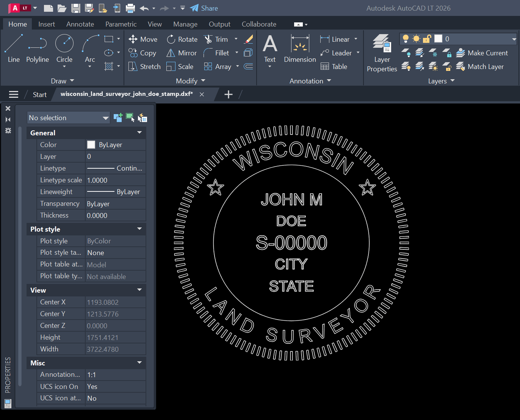Switch to the View ribbon tab
This screenshot has height=420, width=520.
155,24
